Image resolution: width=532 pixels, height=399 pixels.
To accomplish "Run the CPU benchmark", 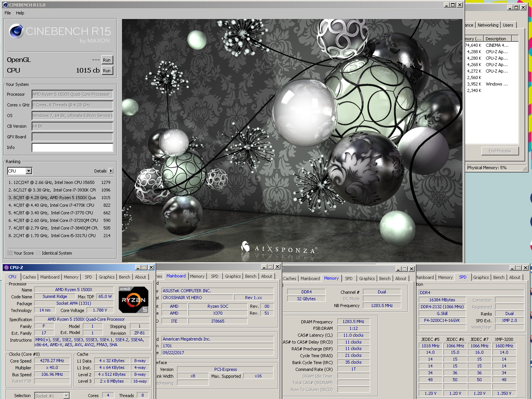I will [x=107, y=71].
